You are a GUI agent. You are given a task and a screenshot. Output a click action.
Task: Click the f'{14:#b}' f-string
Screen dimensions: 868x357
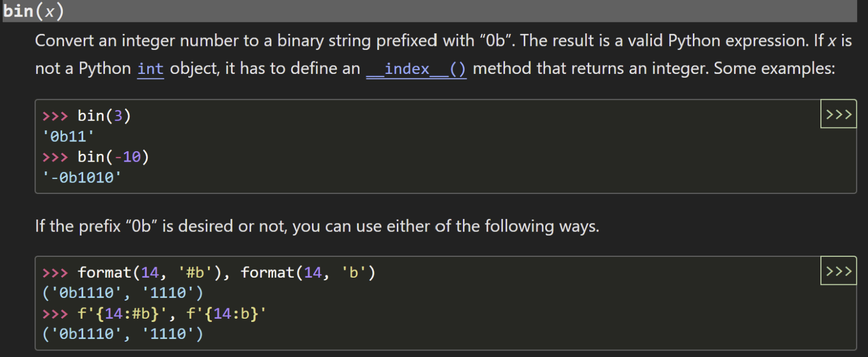pos(123,314)
